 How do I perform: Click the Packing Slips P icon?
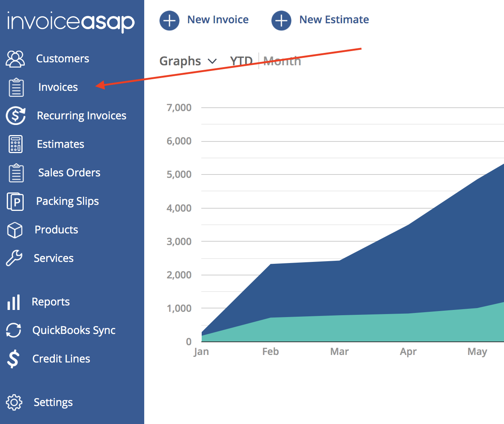[x=15, y=201]
